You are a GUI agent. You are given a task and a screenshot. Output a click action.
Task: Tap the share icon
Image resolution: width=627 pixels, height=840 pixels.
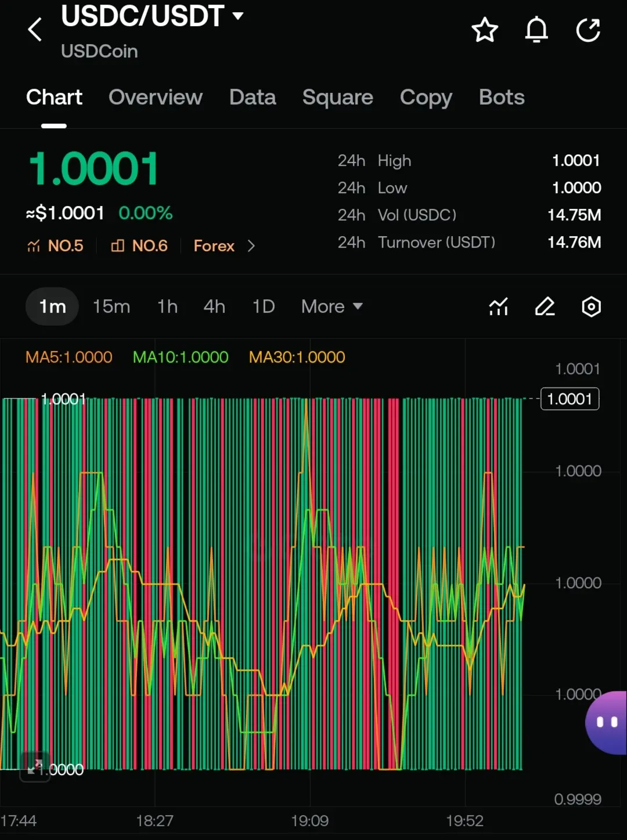(x=588, y=30)
